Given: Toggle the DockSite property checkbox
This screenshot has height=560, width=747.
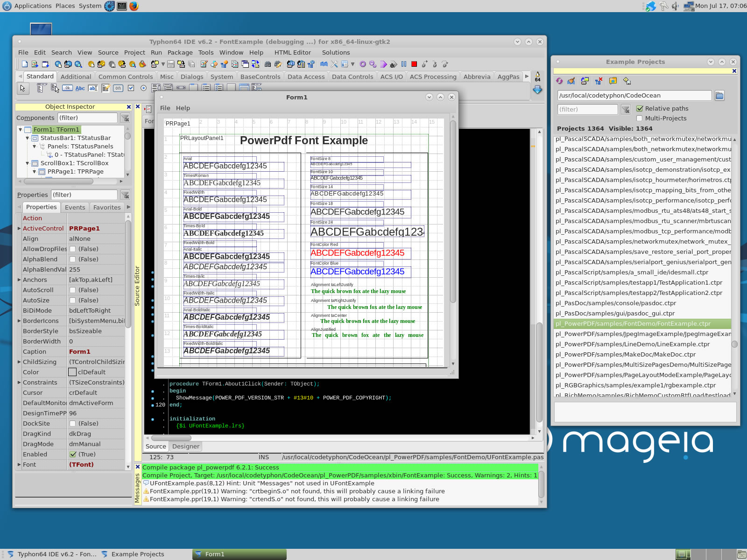Looking at the screenshot, I should click(x=73, y=423).
